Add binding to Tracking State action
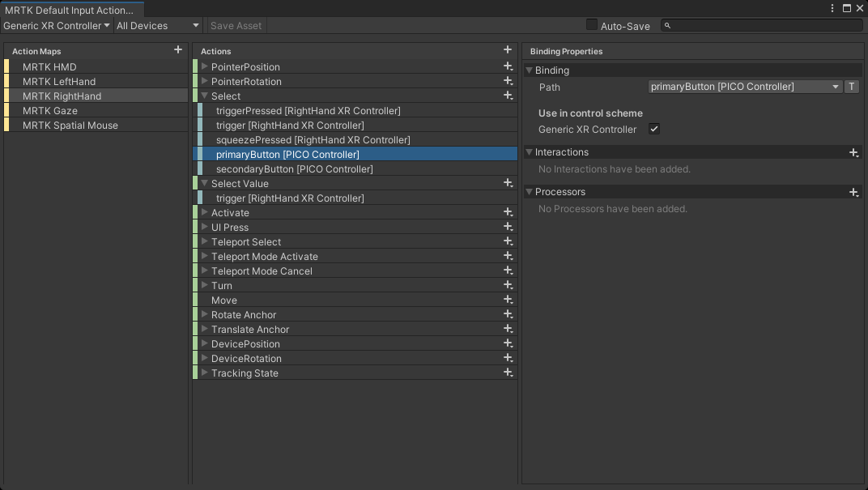The image size is (868, 490). pos(508,373)
